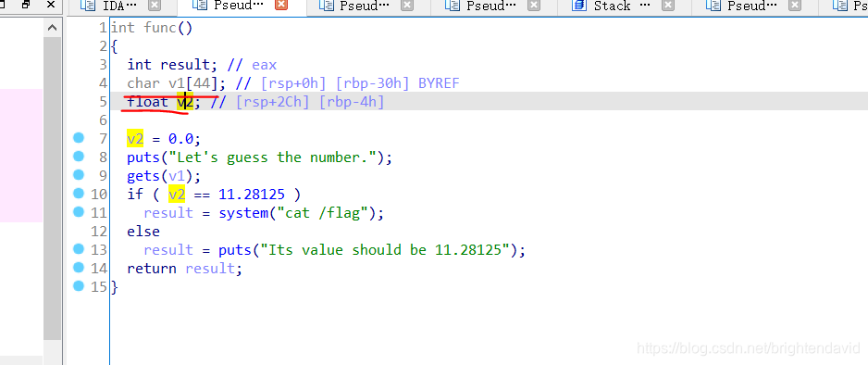Select "int result;" declaration on line 3

172,65
